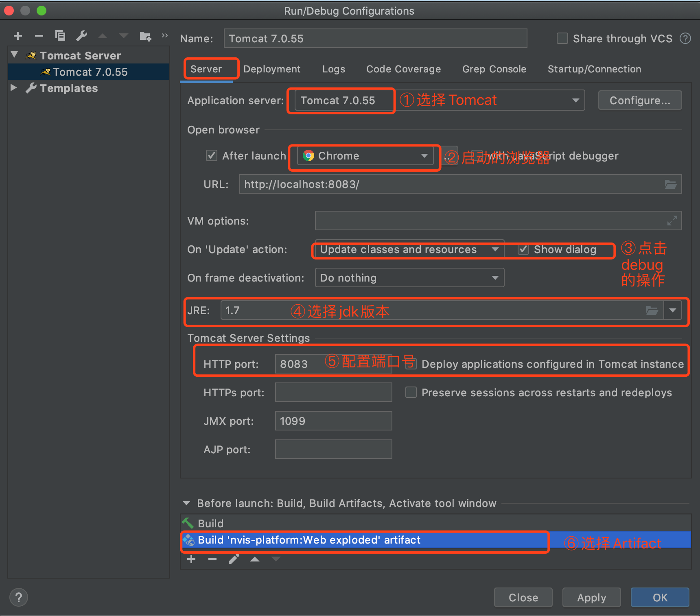Add new configuration with plus icon

pyautogui.click(x=18, y=36)
